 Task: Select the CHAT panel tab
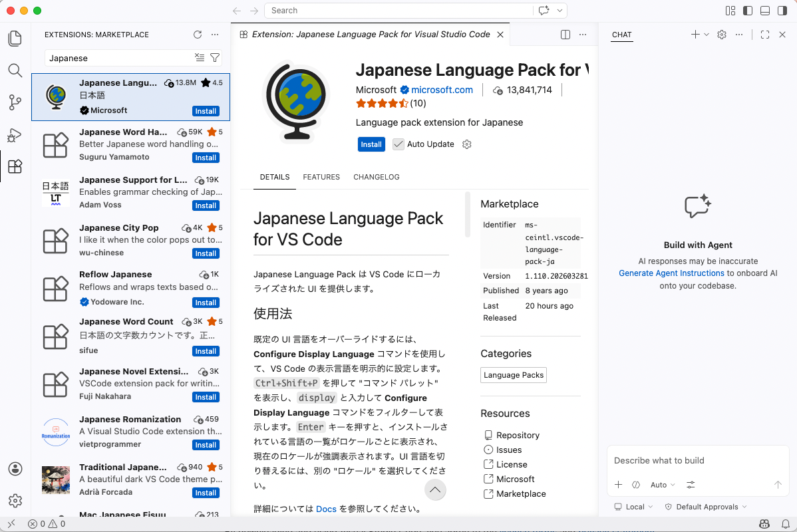coord(621,35)
